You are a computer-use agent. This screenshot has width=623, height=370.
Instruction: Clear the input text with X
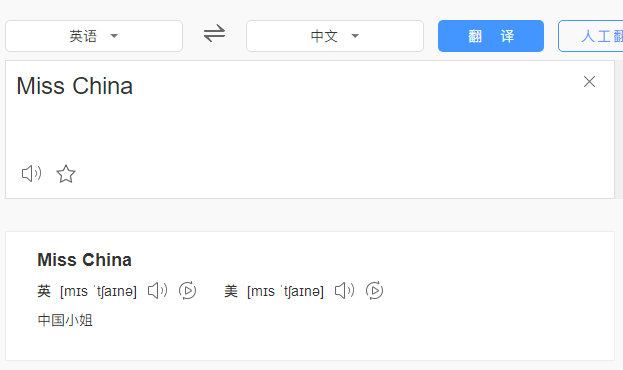point(589,81)
